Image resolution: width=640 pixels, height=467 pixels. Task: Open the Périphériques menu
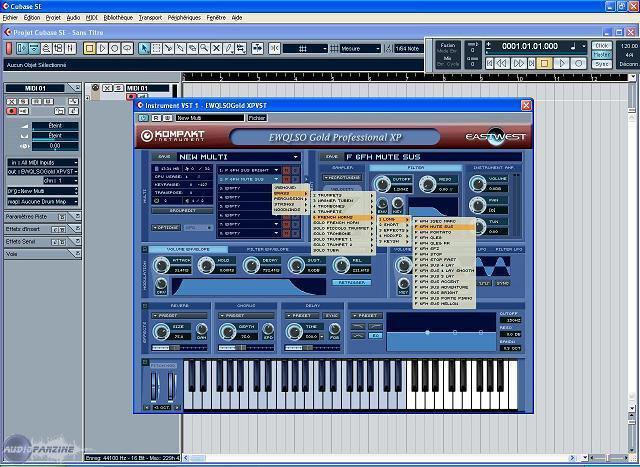pos(184,18)
